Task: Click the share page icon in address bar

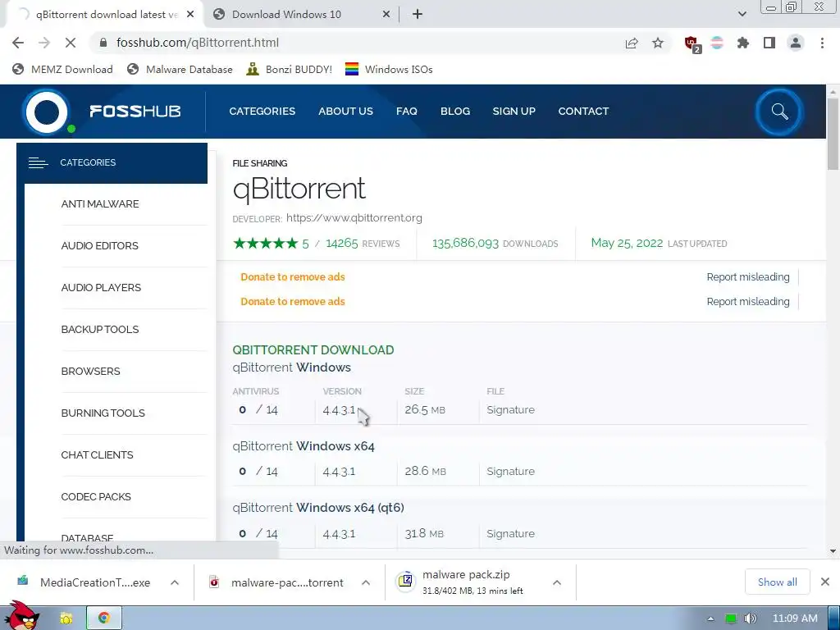Action: (632, 43)
